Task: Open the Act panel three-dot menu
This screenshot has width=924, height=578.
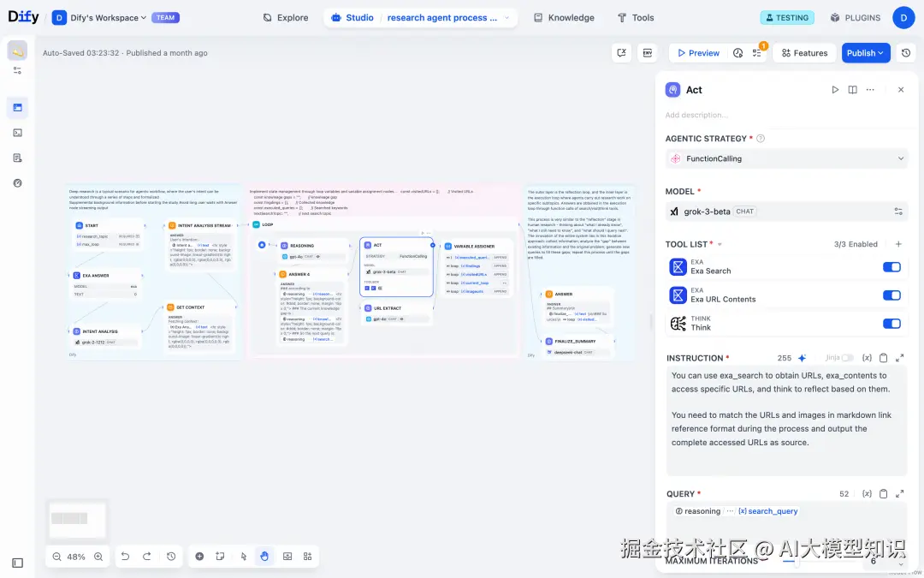Action: click(870, 90)
